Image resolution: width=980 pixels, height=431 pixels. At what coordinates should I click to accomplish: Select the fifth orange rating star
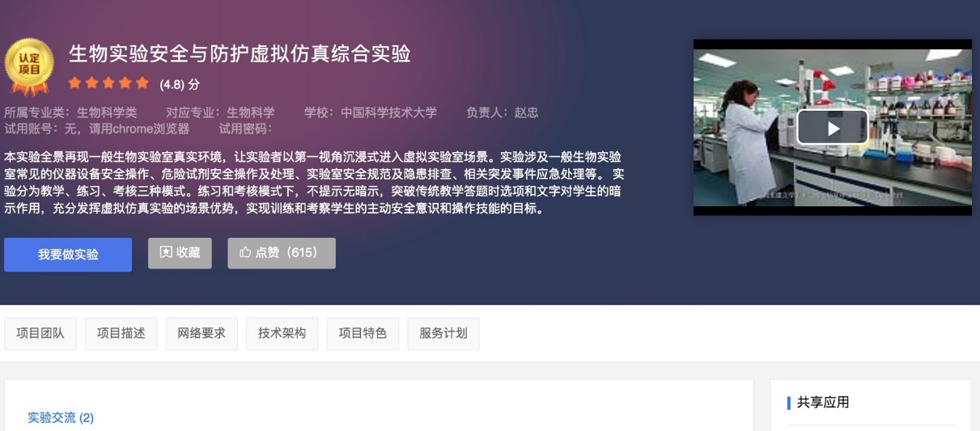(x=142, y=83)
